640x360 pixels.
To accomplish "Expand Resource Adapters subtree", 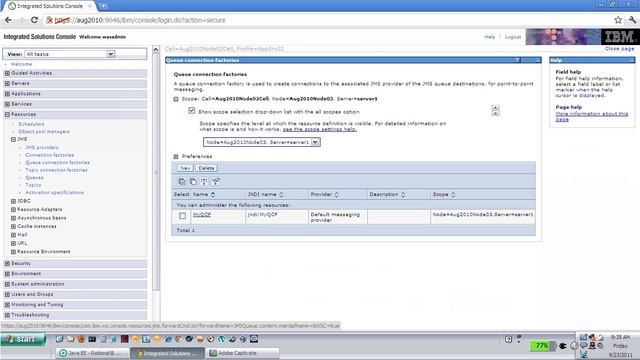I will 13,209.
